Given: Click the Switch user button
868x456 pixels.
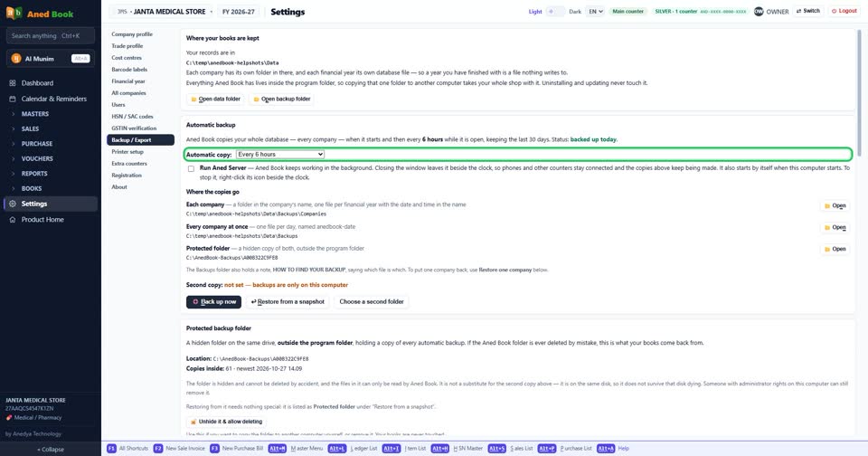Looking at the screenshot, I should 808,11.
